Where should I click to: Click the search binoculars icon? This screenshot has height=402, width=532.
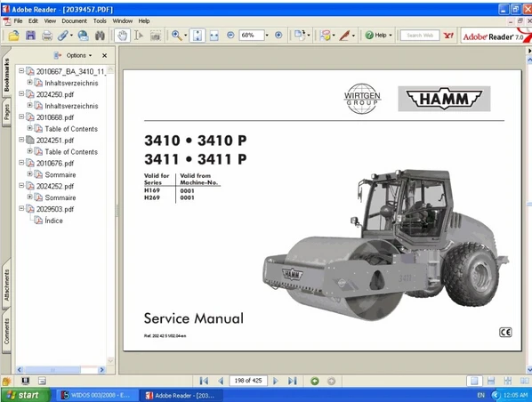(100, 36)
